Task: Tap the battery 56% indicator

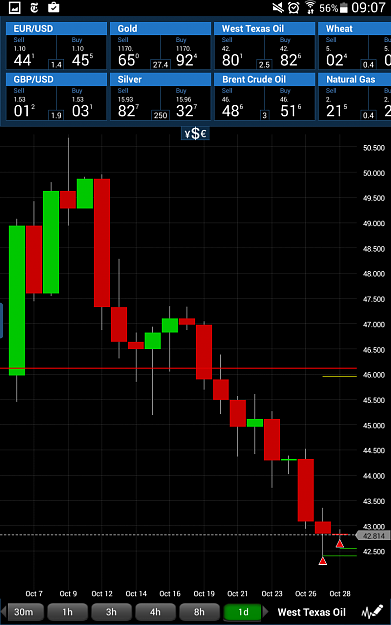Action: (x=334, y=8)
